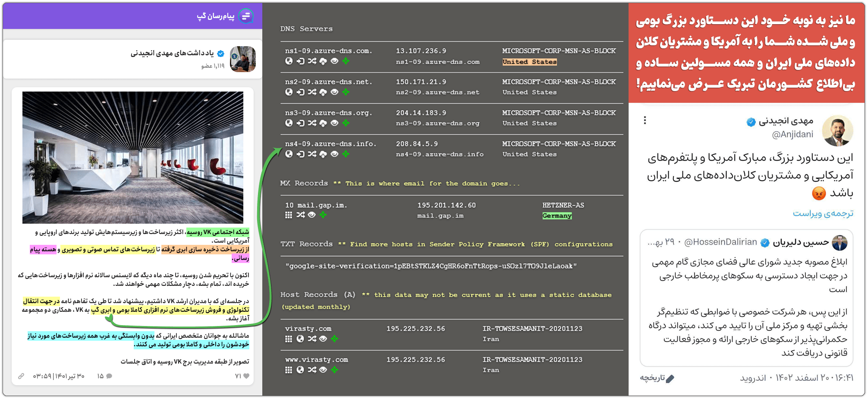Click the blue translate tweet link
The image size is (868, 399).
coord(823,213)
